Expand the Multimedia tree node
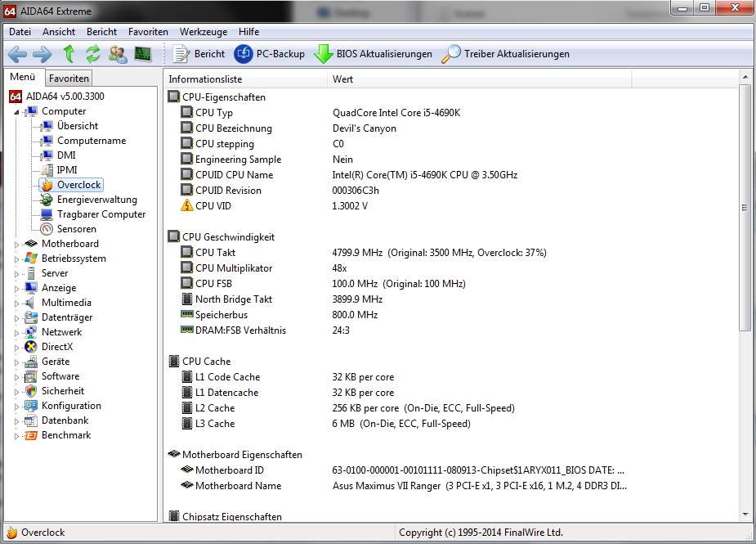 pyautogui.click(x=16, y=303)
